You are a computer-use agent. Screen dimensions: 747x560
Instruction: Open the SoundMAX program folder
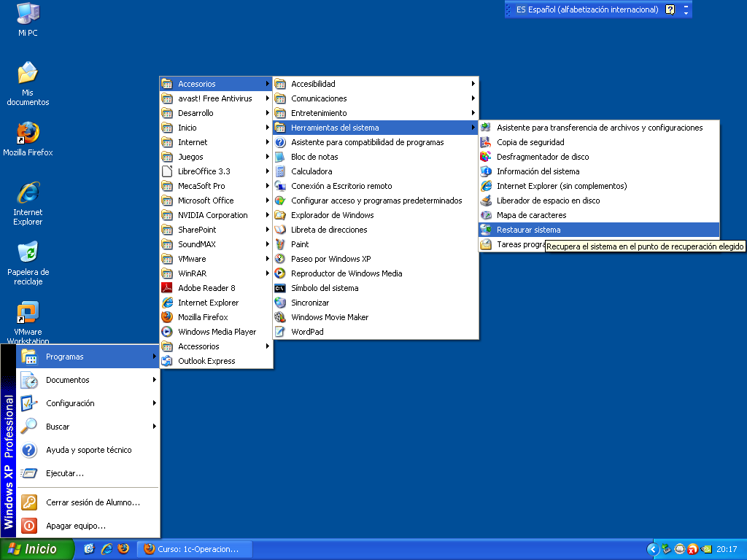pos(216,244)
